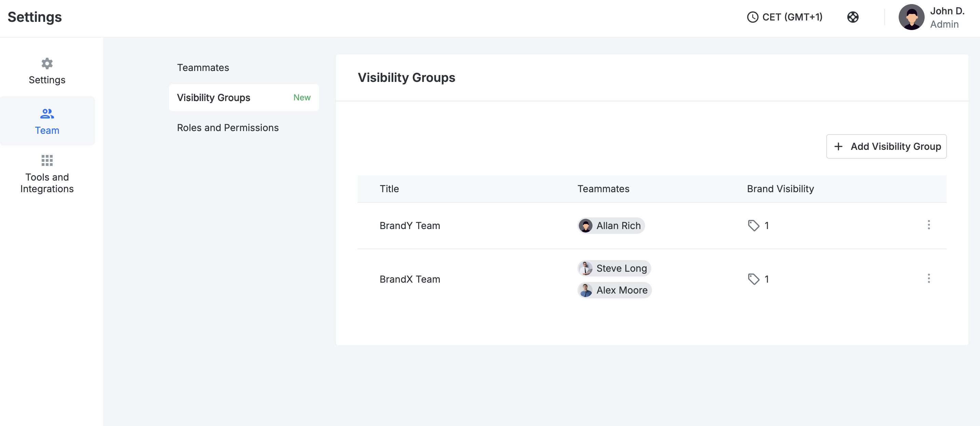Open Roles and Permissions page
The height and width of the screenshot is (426, 980).
[228, 128]
